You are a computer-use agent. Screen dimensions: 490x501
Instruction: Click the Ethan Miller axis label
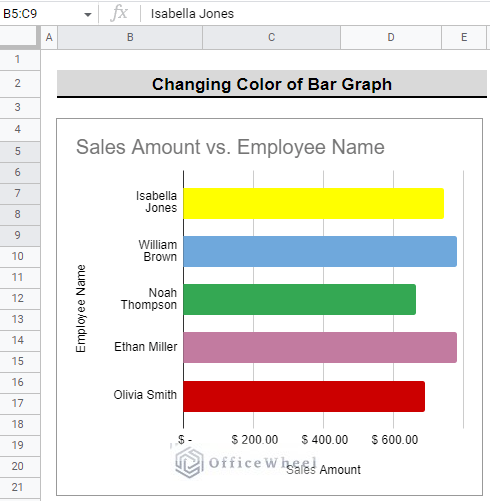coord(146,347)
